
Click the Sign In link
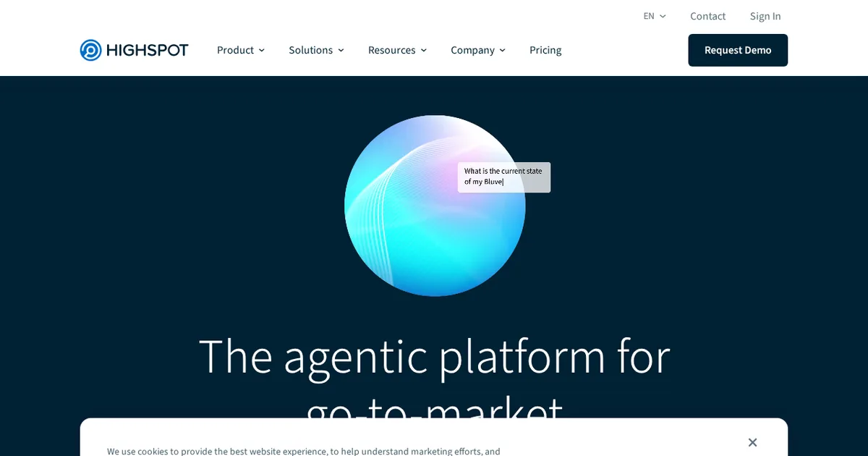(x=765, y=16)
